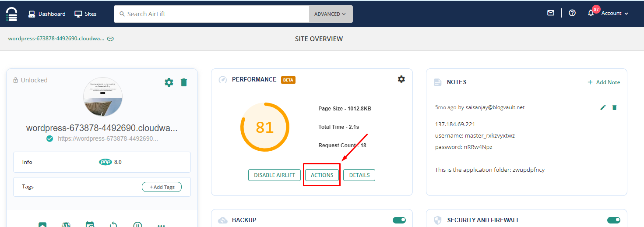Open the mail envelope icon
Viewport: 644px width, 227px height.
pyautogui.click(x=551, y=13)
